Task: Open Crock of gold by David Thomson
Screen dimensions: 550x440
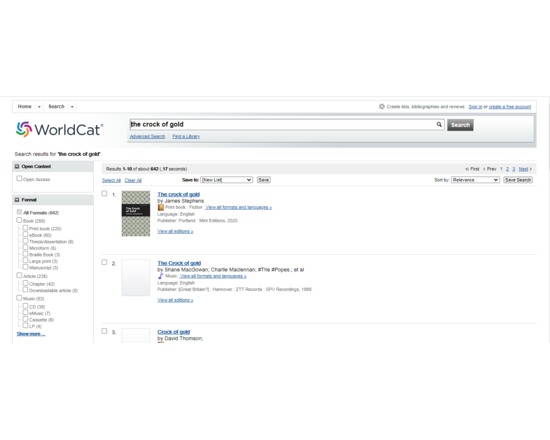Action: coord(174,332)
